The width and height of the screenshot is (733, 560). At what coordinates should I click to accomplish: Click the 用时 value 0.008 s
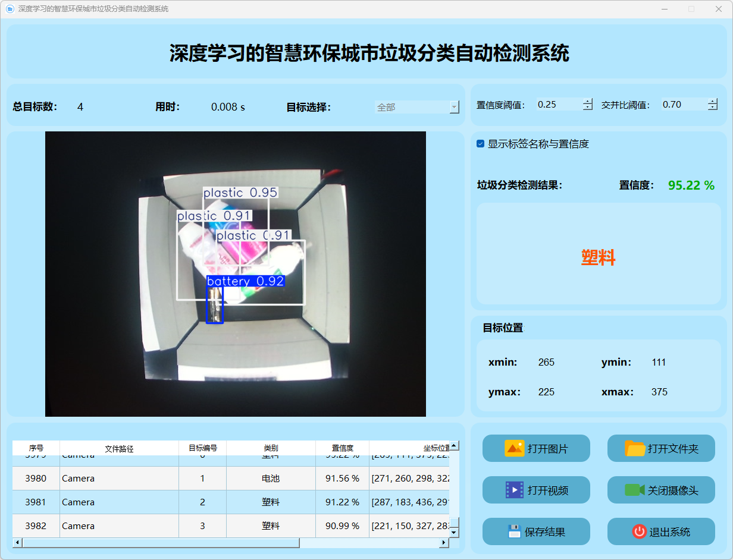(228, 107)
